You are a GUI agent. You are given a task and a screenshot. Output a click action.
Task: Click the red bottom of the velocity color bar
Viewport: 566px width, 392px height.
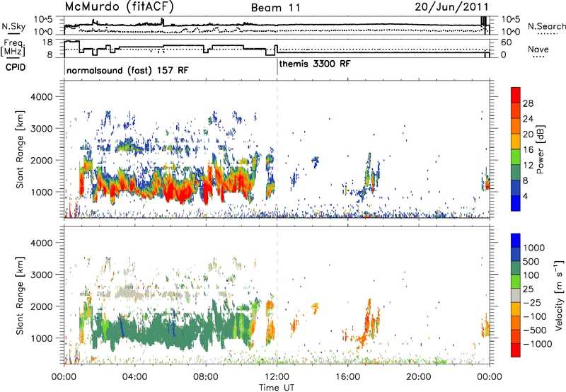[x=516, y=350]
